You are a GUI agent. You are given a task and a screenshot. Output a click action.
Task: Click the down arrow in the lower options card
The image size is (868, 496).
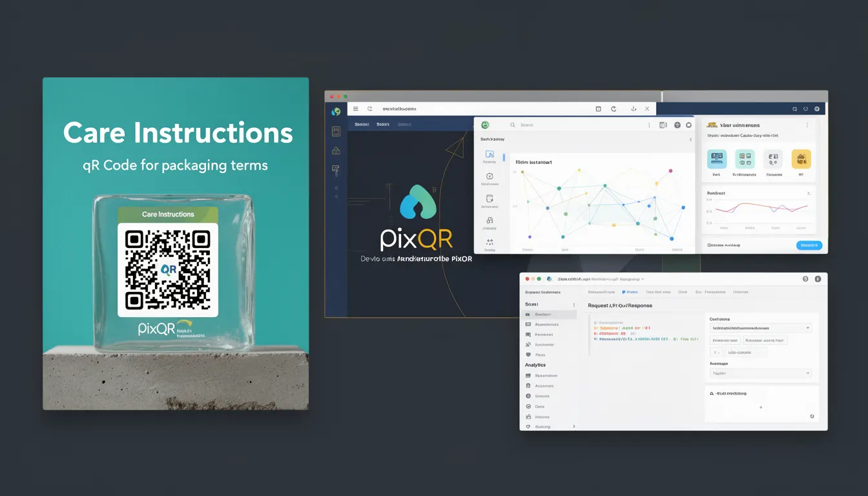click(761, 408)
